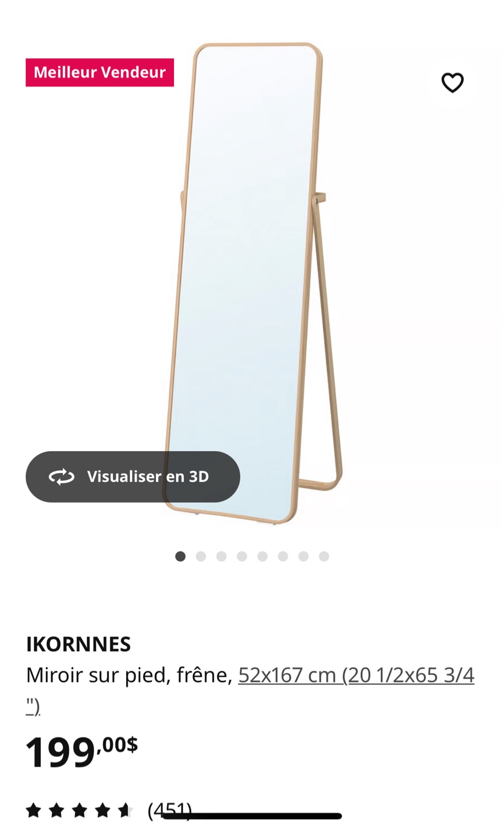Image resolution: width=504 pixels, height=830 pixels.
Task: Open the (451) reviews count
Action: [169, 811]
